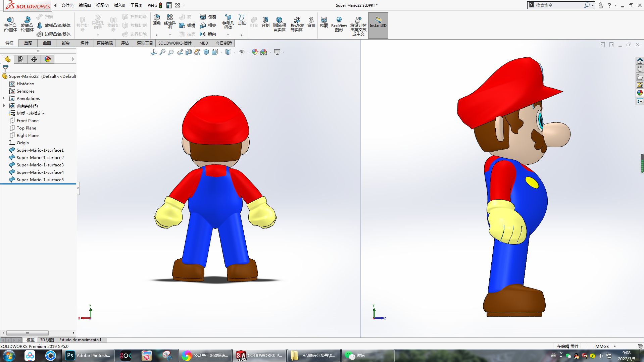The image size is (644, 362).
Task: Switch to the Estudo de movimento 1 tab
Action: [x=81, y=340]
